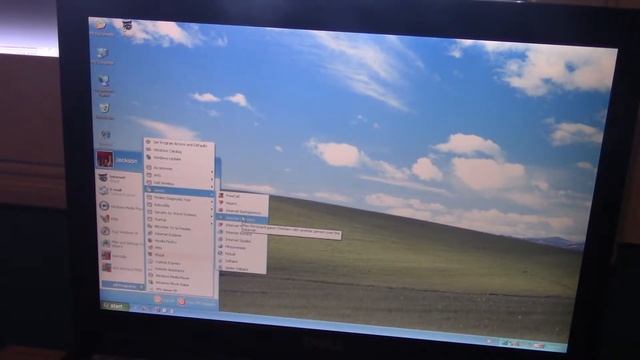Open Solitaire from the Games submenu

click(x=242, y=261)
